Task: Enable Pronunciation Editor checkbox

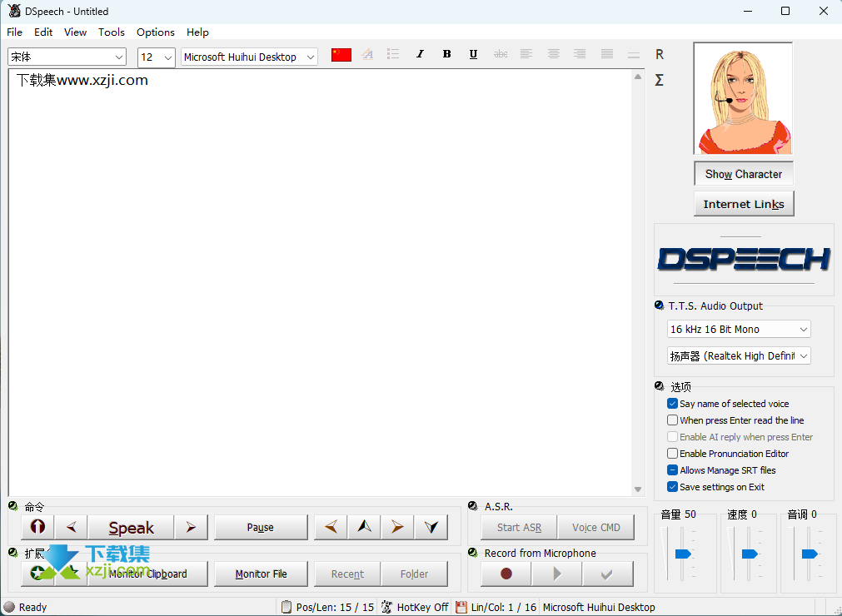Action: [x=672, y=454]
